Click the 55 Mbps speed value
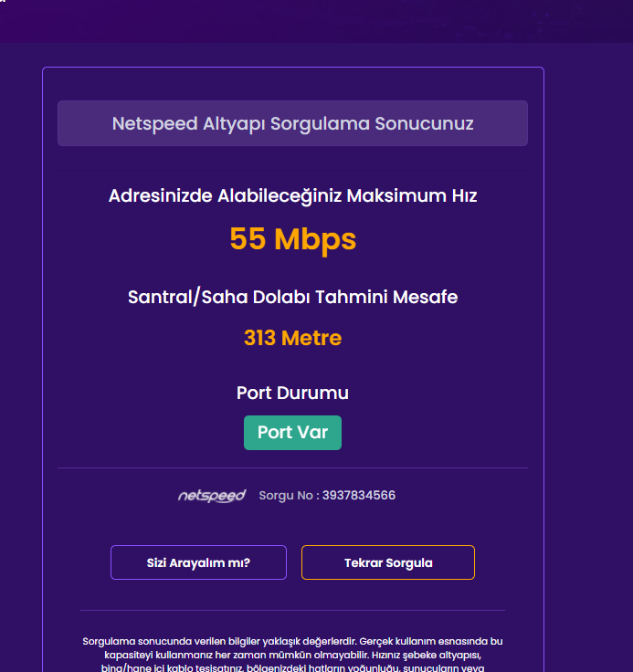 point(292,239)
